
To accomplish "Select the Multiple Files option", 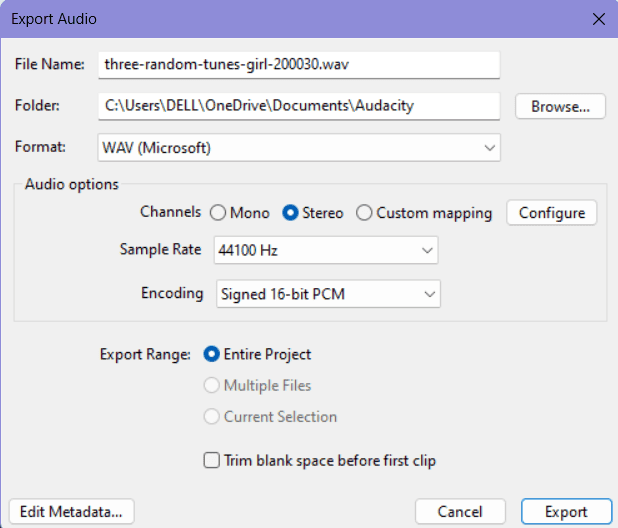I will [212, 385].
